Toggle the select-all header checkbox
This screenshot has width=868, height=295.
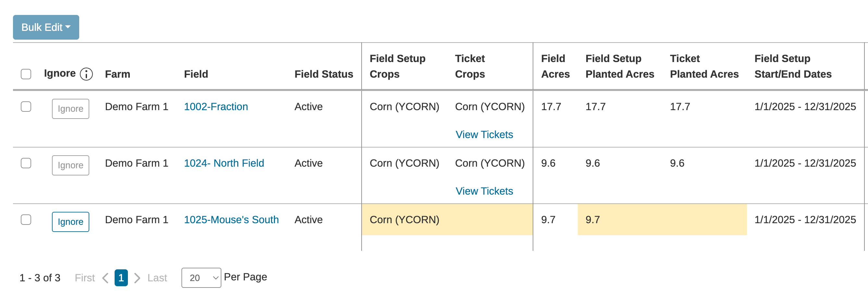point(26,74)
